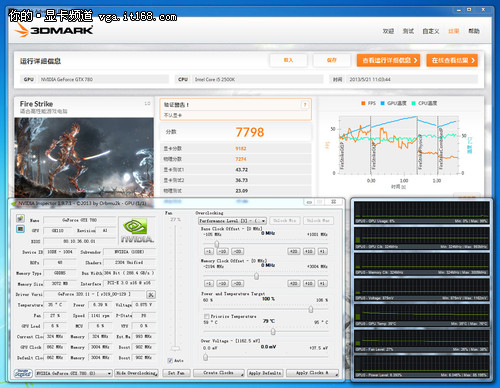The width and height of the screenshot is (500, 388).
Task: Click the GPU Temp monitor graph
Action: [x=422, y=315]
